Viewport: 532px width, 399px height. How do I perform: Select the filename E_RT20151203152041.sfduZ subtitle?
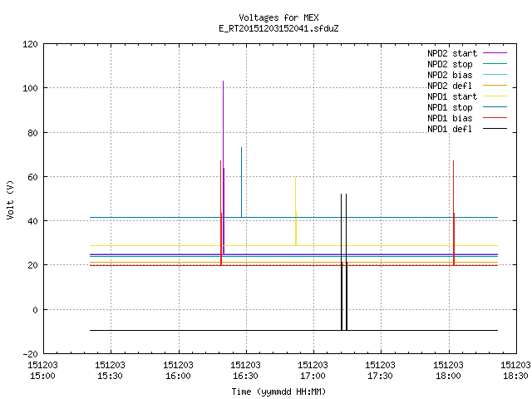[x=278, y=28]
